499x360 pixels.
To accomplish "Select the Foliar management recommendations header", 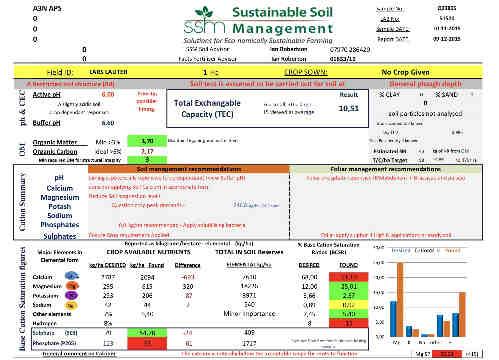I will (385, 169).
